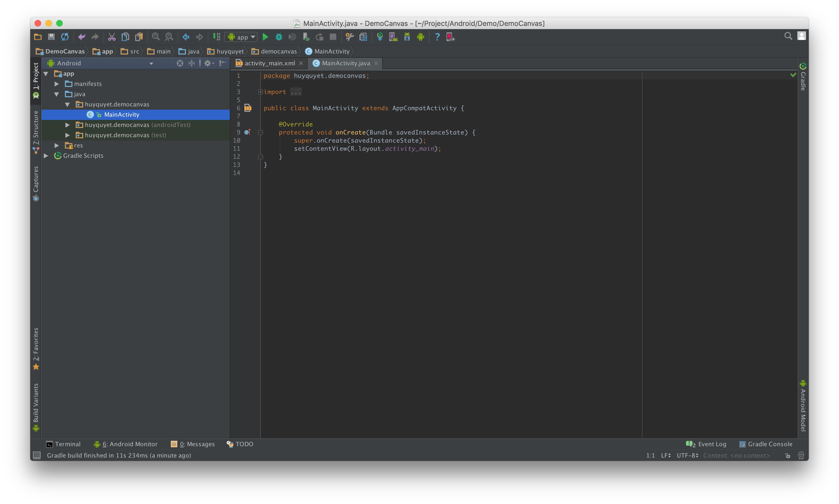The image size is (839, 504).
Task: Switch to activity_main.xml tab
Action: click(x=269, y=63)
